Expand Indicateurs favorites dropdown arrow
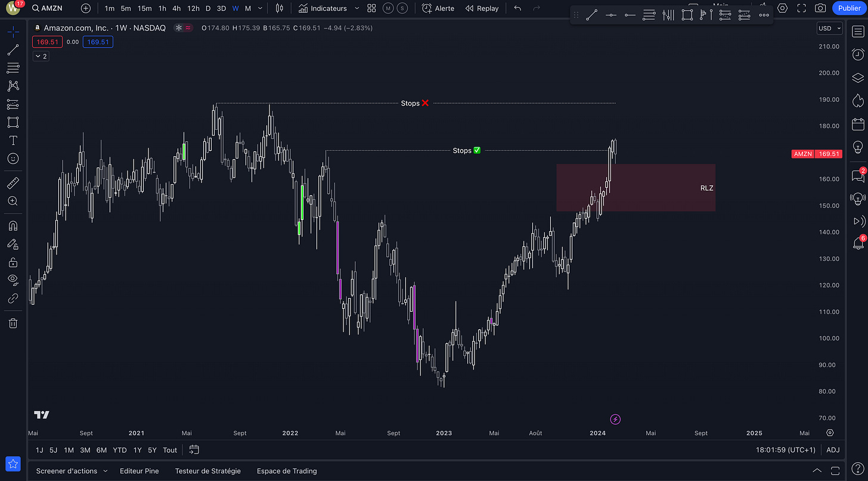This screenshot has width=868, height=481. click(x=356, y=8)
